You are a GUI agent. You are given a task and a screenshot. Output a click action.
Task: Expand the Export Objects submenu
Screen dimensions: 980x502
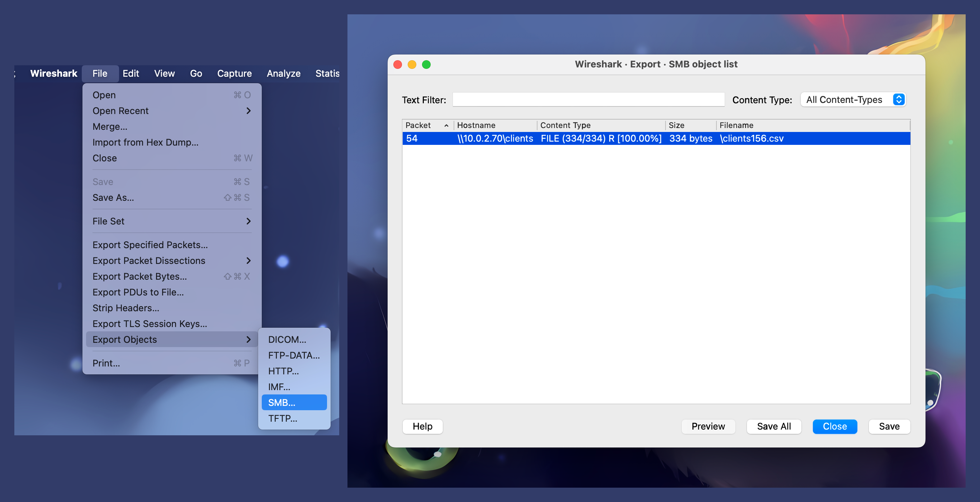[172, 340]
